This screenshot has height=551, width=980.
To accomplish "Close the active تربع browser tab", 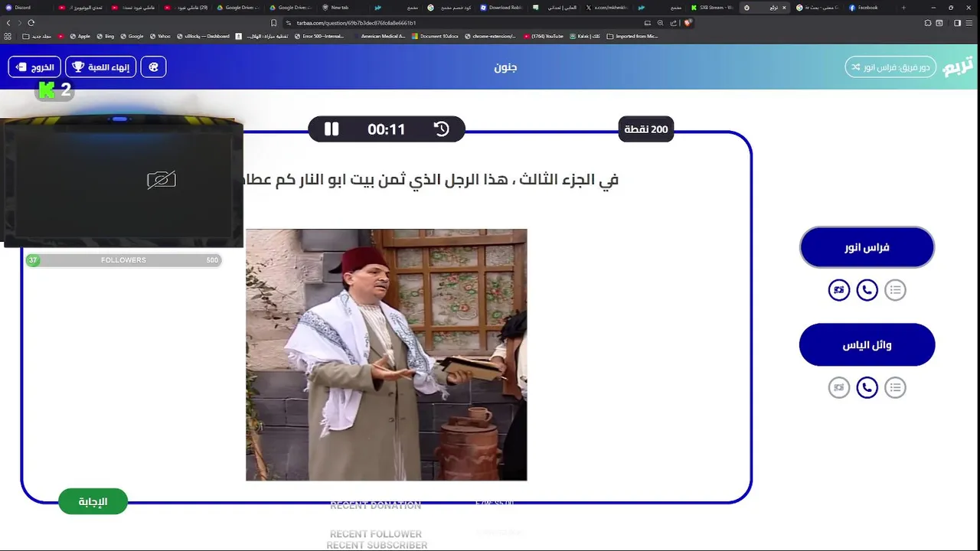I will [x=784, y=8].
